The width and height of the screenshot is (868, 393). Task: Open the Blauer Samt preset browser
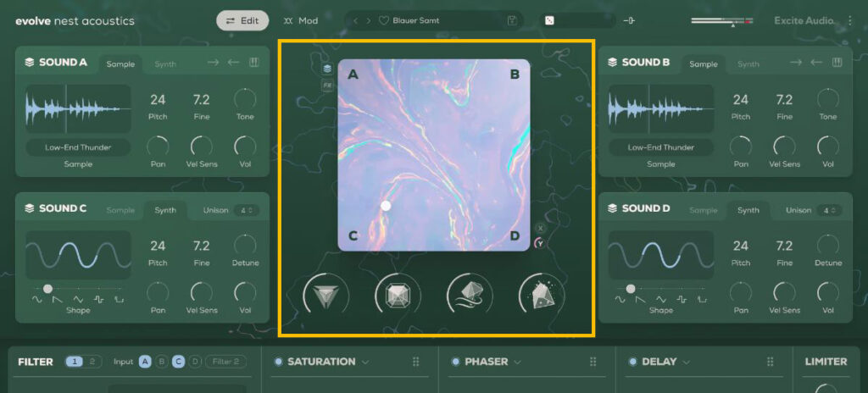pos(416,21)
